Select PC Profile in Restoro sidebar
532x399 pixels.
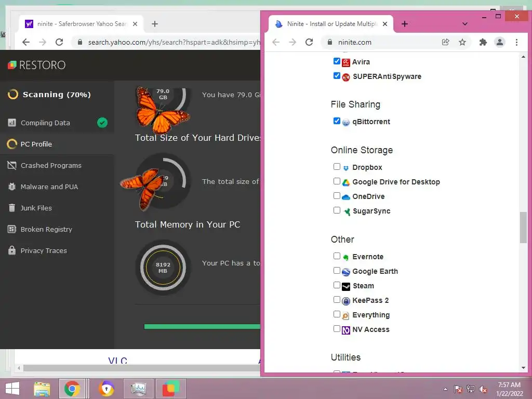point(57,144)
